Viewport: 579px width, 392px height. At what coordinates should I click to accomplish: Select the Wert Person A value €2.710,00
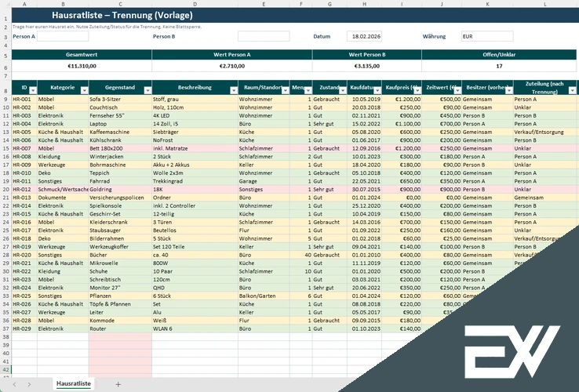232,66
